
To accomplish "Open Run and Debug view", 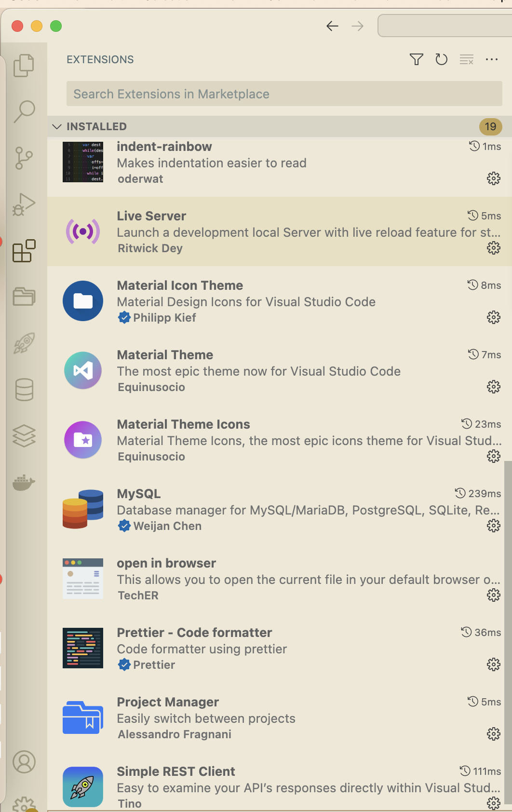I will 24,204.
